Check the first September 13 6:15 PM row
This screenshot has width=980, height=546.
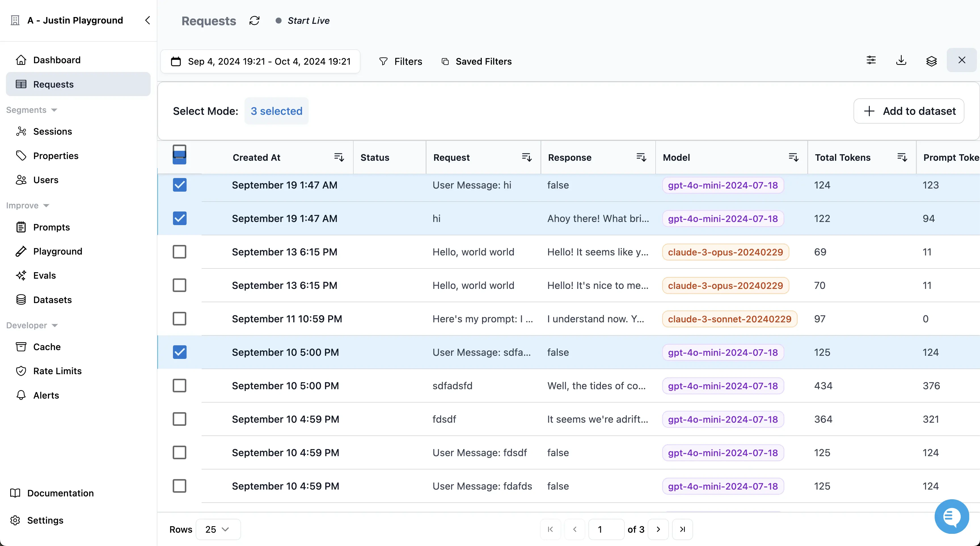click(x=179, y=251)
